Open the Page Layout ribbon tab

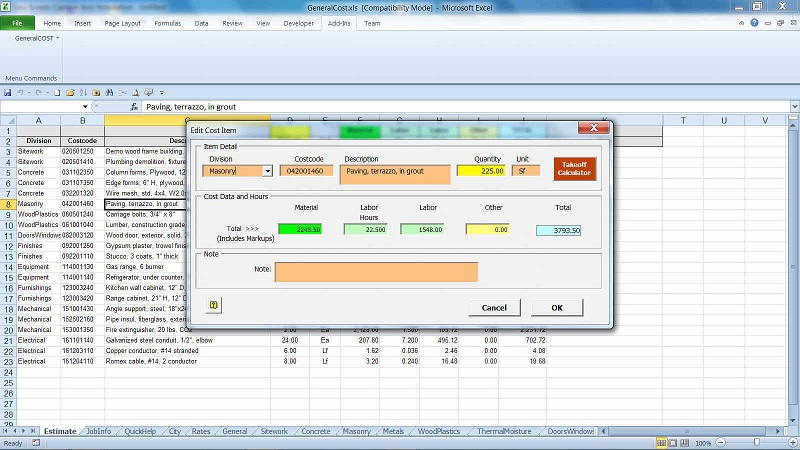(122, 23)
